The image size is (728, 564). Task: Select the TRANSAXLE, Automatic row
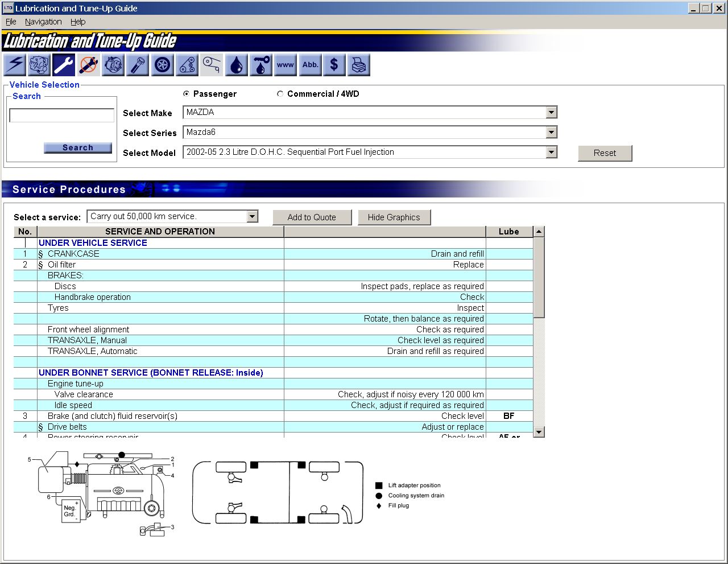(x=274, y=351)
